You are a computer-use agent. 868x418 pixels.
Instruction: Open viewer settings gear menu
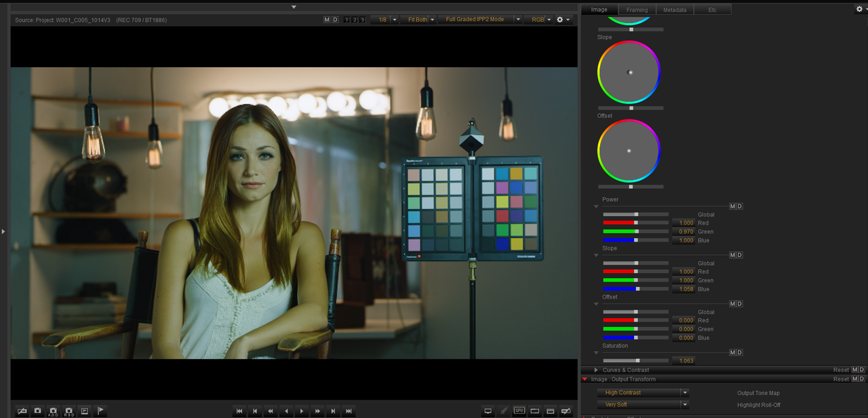pos(563,20)
